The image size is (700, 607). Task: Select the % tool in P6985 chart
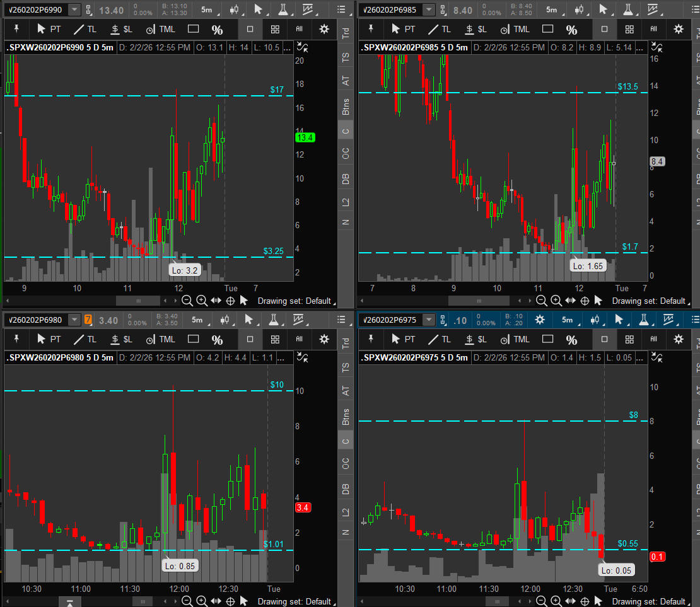pyautogui.click(x=571, y=30)
